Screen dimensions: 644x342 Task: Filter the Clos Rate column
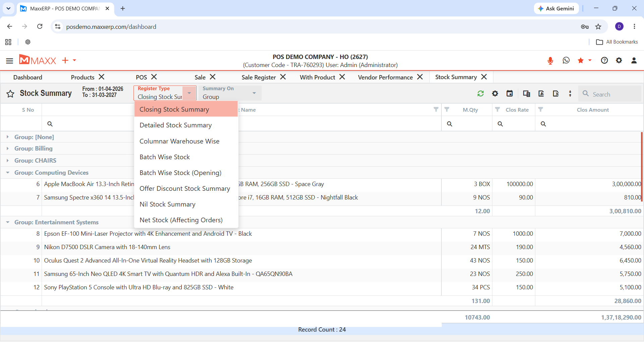[x=497, y=109]
